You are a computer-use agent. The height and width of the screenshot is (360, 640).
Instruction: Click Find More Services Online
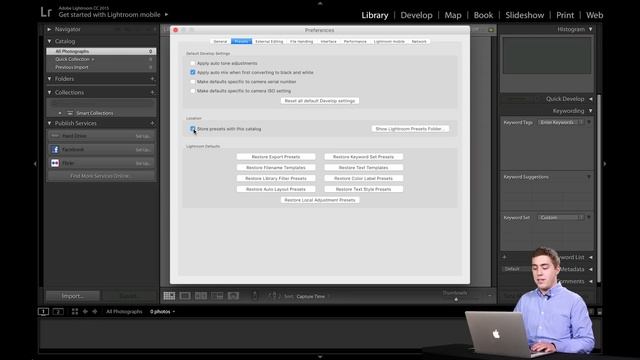pos(101,176)
